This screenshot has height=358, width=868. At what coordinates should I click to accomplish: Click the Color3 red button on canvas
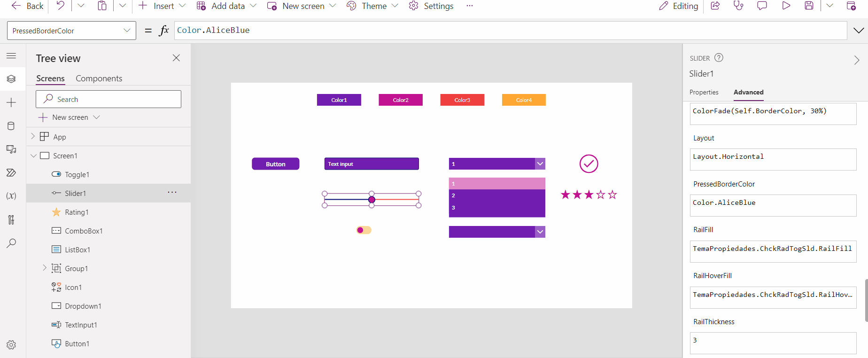click(462, 100)
